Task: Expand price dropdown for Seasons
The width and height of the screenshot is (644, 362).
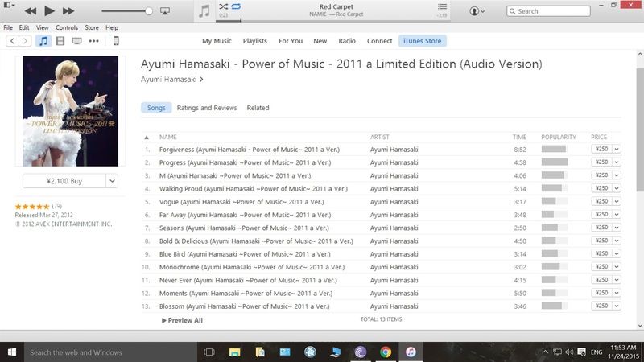Action: [617, 228]
